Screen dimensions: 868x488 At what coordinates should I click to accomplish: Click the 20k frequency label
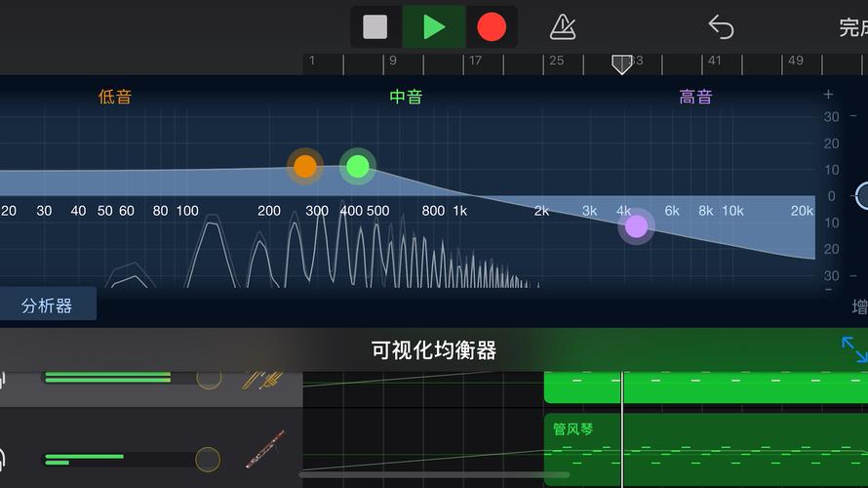click(802, 211)
